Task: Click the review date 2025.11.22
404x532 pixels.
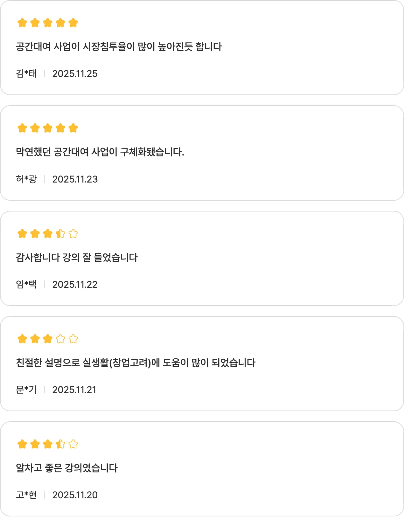Action: (x=75, y=285)
